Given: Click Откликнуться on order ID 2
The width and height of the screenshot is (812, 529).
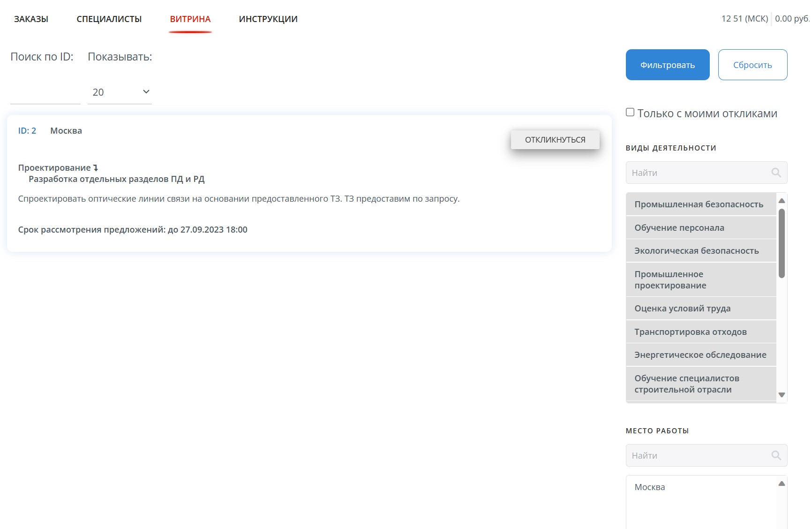Looking at the screenshot, I should (x=555, y=140).
